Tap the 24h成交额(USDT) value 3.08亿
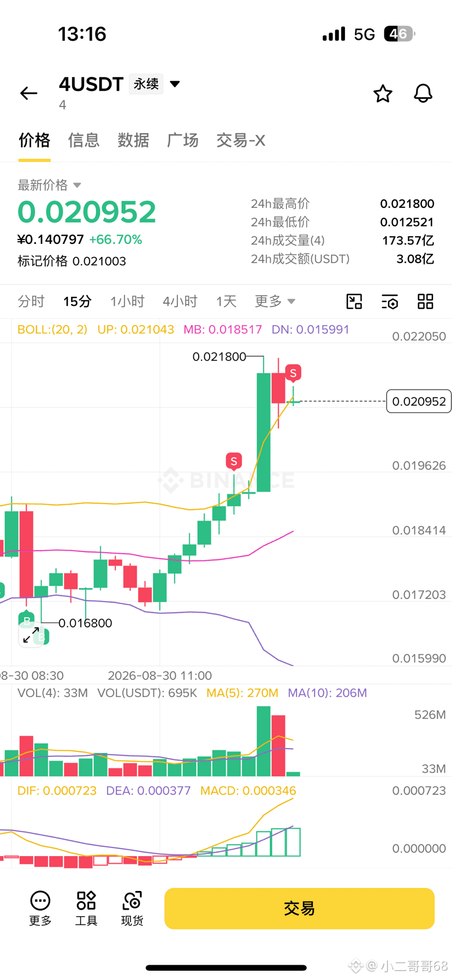The height and width of the screenshot is (980, 452). coord(415,259)
